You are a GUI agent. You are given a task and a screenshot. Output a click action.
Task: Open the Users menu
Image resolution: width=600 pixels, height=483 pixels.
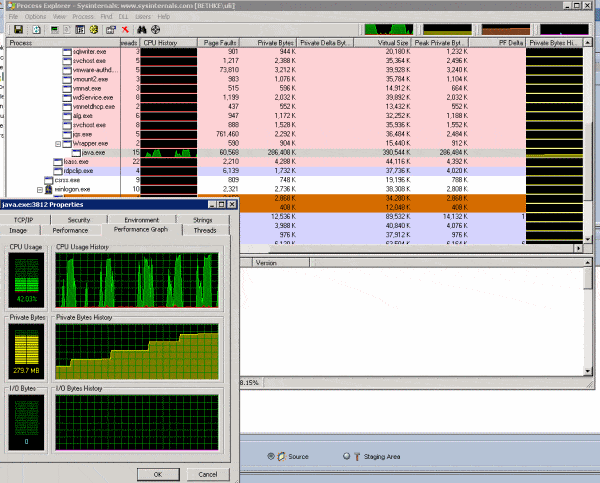[x=143, y=16]
